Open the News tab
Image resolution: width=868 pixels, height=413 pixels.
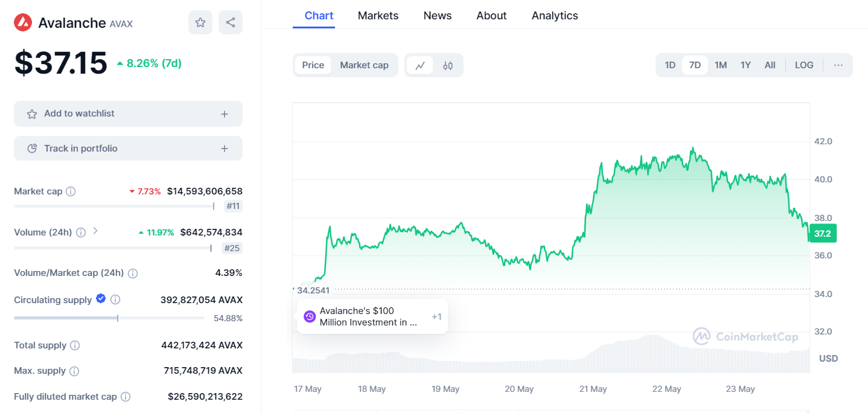438,16
